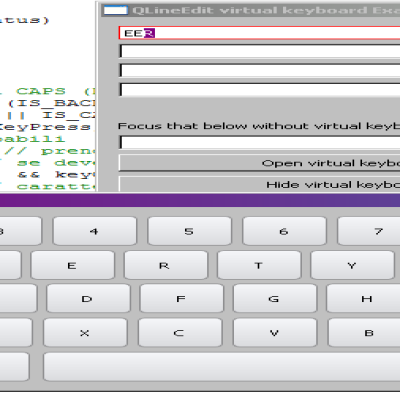Tap the 4 key on virtual keyboard
This screenshot has width=400, height=400.
pos(95,231)
